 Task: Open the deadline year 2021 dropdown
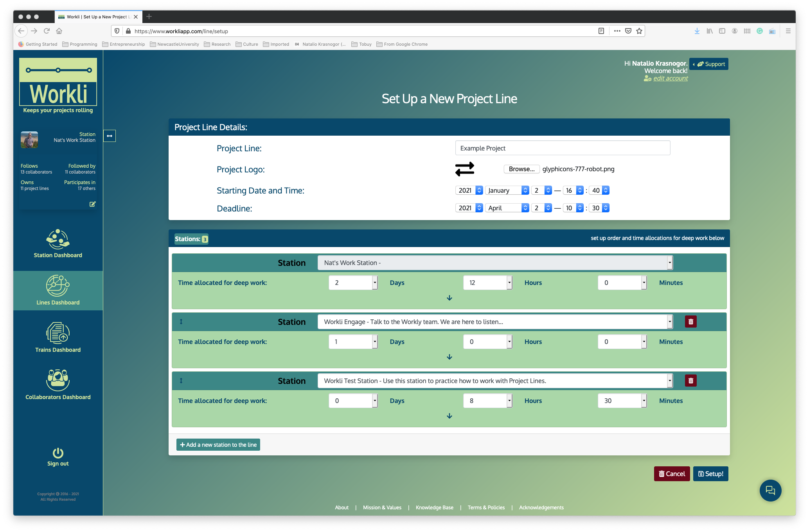point(469,208)
